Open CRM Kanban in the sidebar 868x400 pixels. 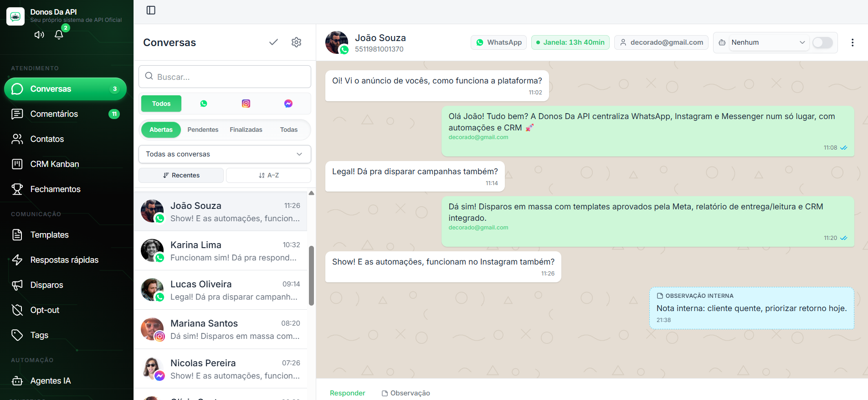coord(65,164)
